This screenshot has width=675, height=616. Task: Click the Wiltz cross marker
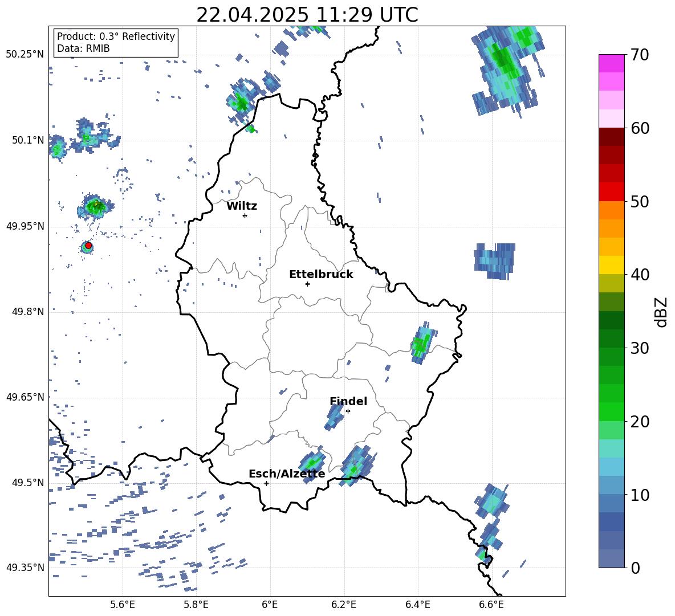245,215
